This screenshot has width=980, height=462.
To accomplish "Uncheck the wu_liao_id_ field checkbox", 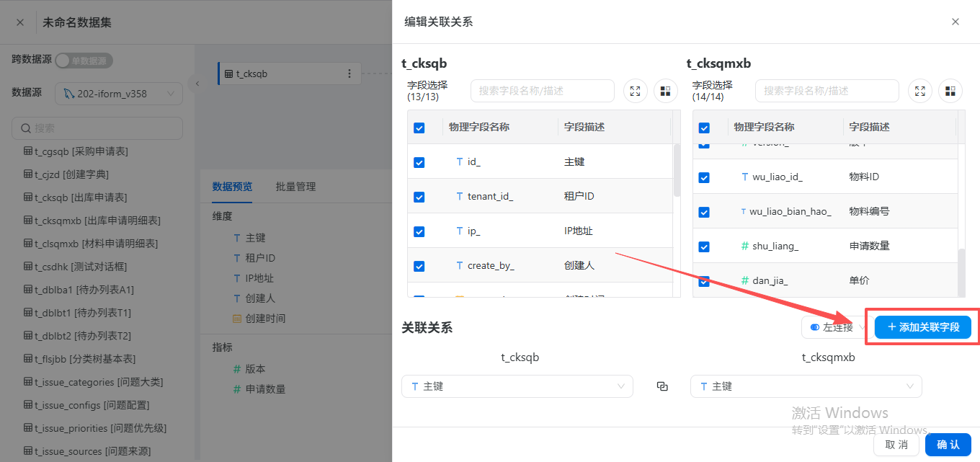I will click(705, 177).
